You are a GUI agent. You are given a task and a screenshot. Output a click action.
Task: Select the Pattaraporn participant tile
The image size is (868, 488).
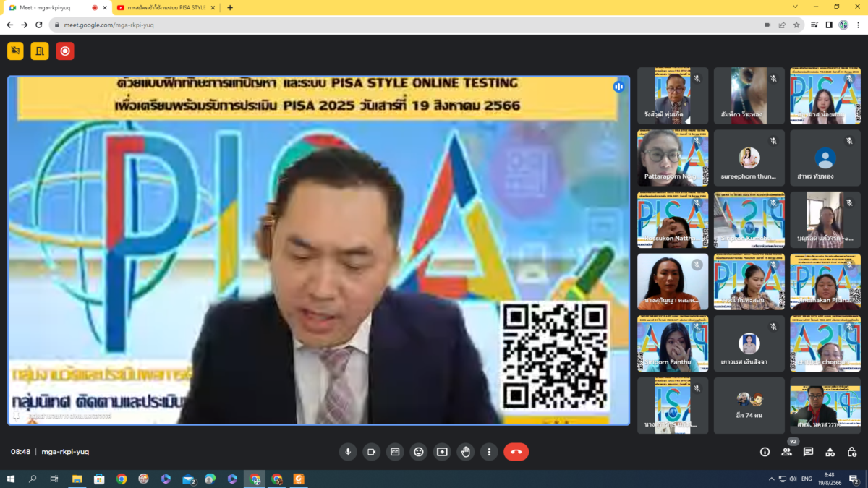point(673,158)
